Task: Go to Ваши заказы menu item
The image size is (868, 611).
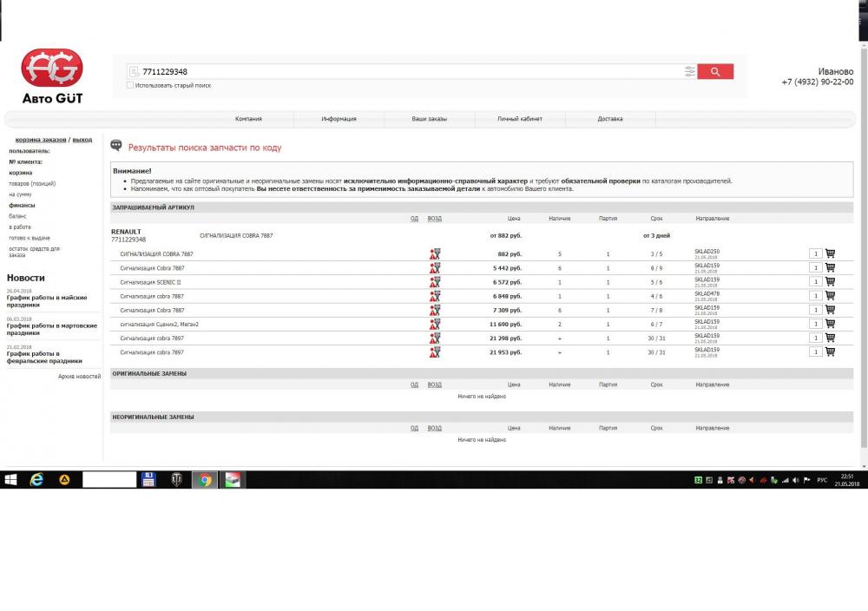Action: tap(429, 119)
